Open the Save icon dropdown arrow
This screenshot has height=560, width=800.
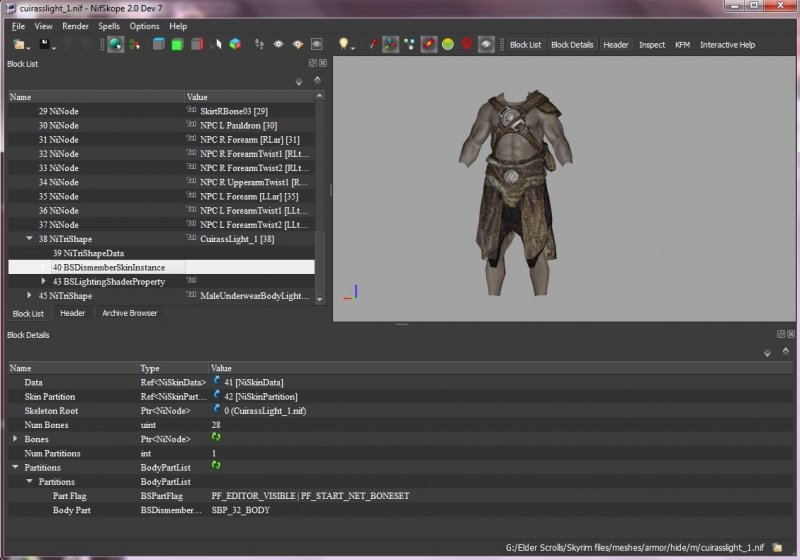pos(54,47)
